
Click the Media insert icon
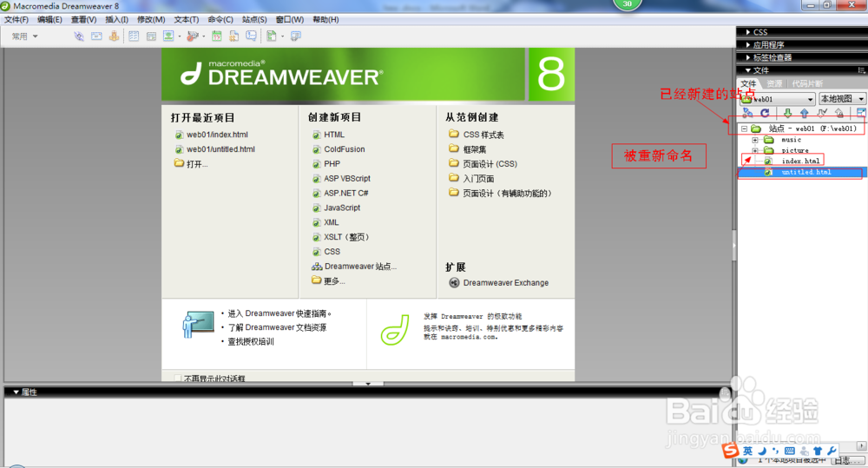click(192, 36)
